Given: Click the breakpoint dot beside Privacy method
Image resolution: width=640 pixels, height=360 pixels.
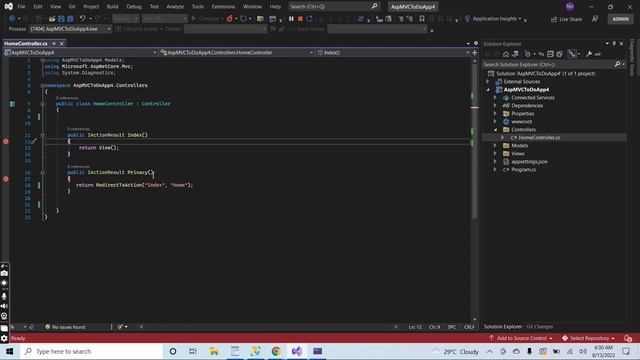Looking at the screenshot, I should [x=6, y=179].
